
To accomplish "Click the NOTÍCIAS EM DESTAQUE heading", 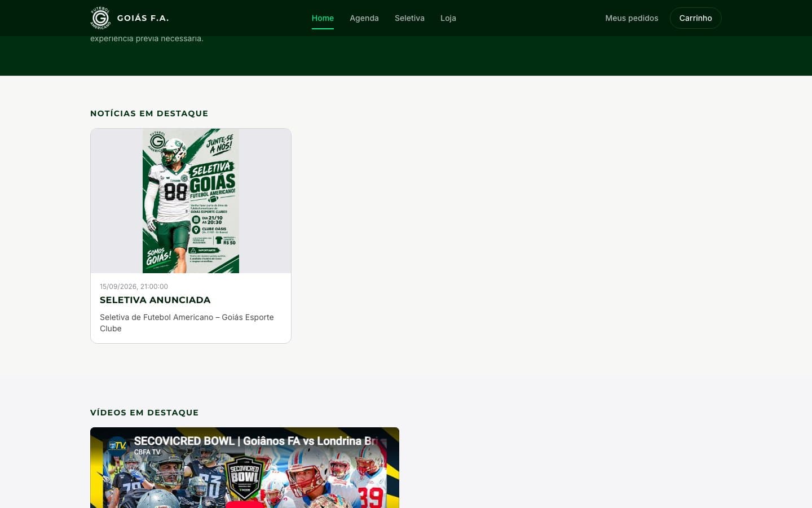I will [149, 113].
